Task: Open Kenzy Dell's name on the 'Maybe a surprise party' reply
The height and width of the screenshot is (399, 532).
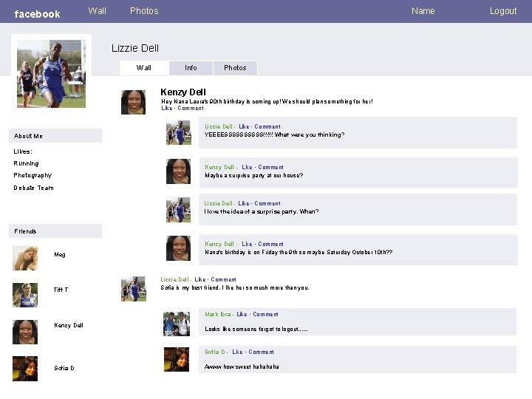Action: pyautogui.click(x=219, y=167)
